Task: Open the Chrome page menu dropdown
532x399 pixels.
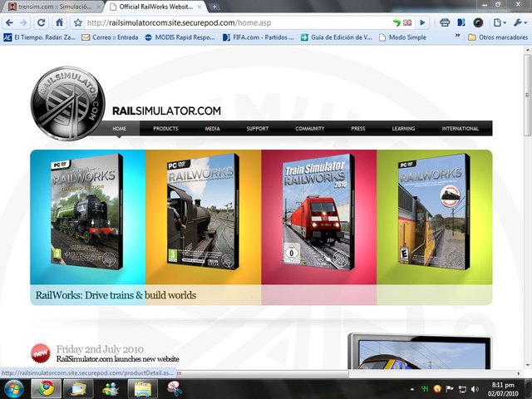Action: click(x=500, y=22)
